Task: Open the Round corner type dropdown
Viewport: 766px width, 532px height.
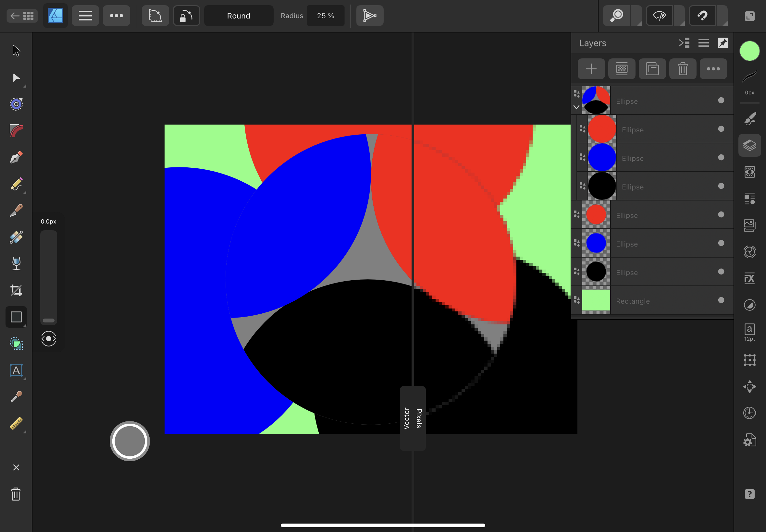Action: pos(238,15)
